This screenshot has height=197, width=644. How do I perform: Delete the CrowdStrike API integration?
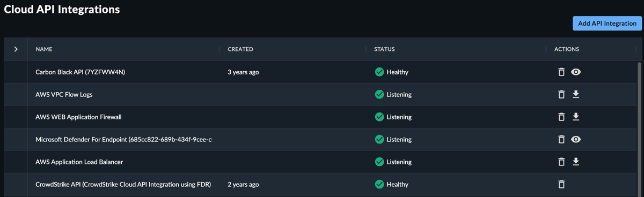561,184
